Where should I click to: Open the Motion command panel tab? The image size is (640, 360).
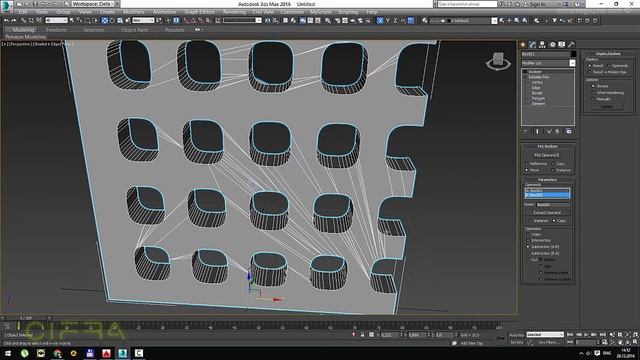click(552, 44)
